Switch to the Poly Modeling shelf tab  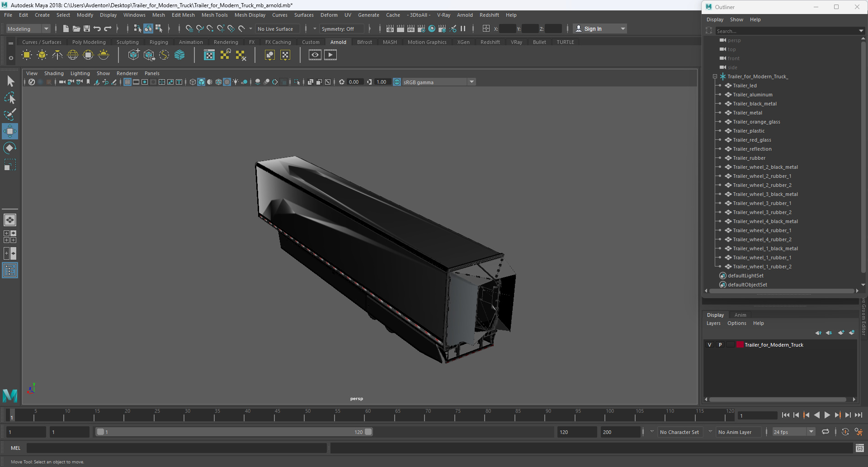coord(89,42)
